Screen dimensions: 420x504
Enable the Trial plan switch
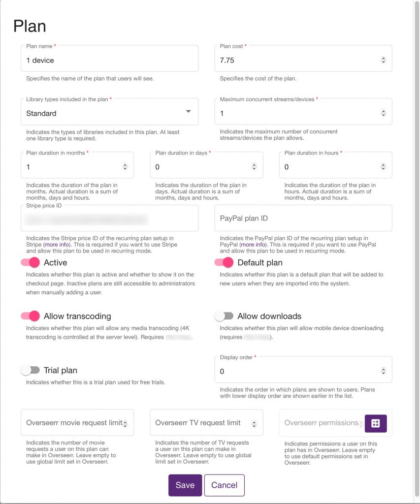(31, 370)
